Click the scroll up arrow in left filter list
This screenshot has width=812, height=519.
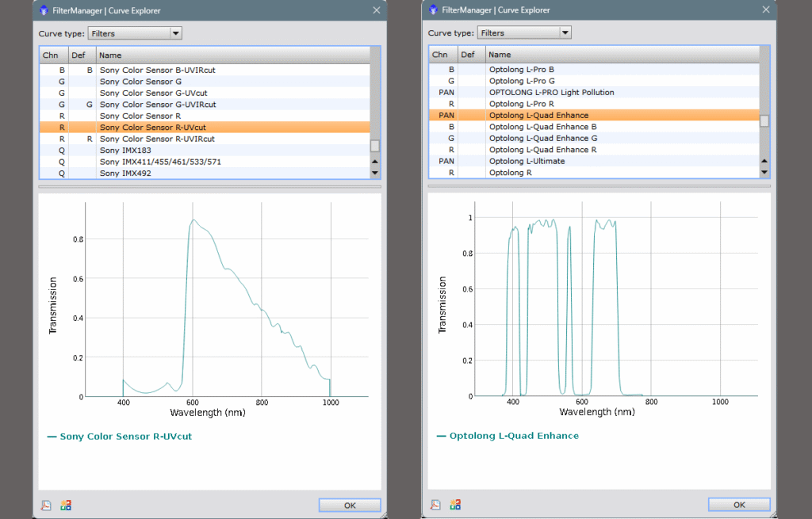click(375, 162)
